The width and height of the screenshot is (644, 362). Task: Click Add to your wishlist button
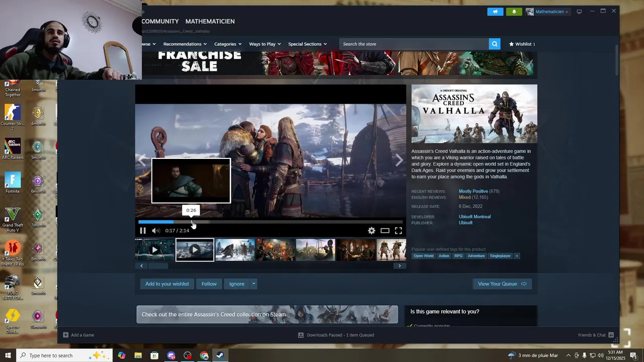pos(167,284)
